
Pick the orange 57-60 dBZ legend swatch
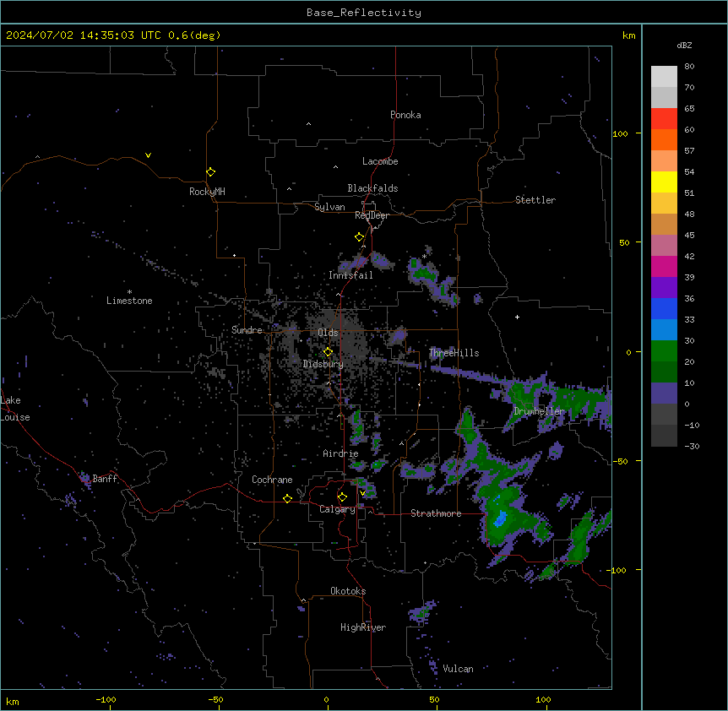664,139
